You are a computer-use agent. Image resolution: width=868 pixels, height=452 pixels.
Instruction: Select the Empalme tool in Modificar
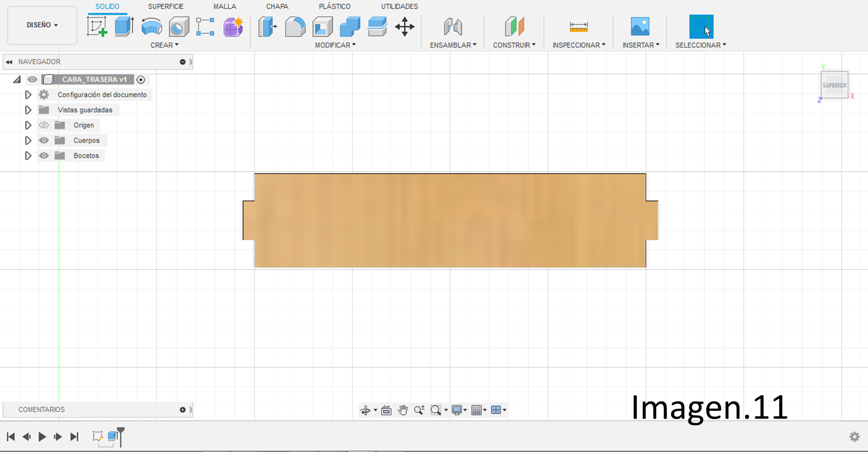coord(295,27)
